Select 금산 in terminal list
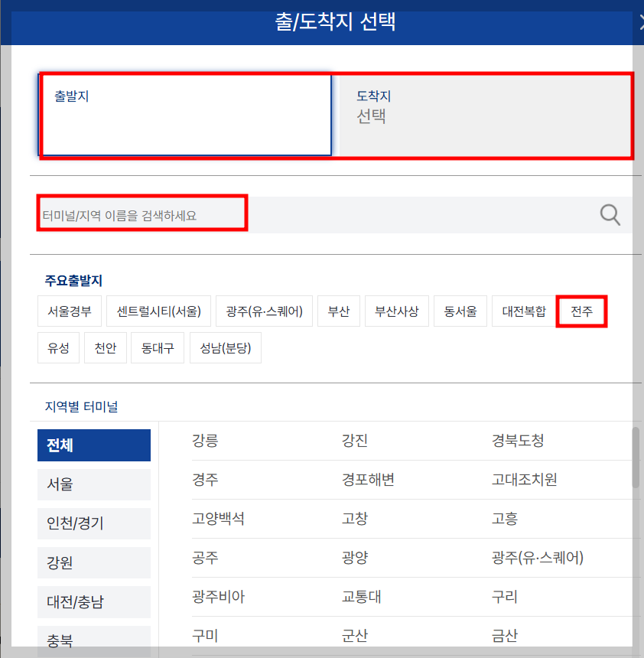The height and width of the screenshot is (658, 644). [505, 636]
